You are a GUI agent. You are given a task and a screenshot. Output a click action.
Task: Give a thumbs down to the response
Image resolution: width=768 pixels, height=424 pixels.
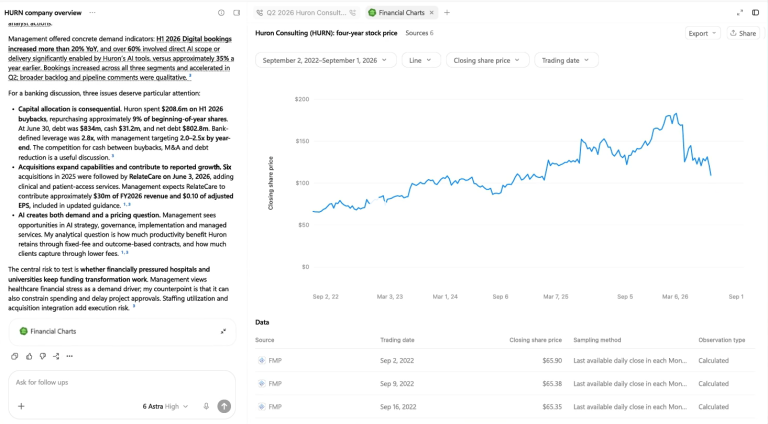click(x=43, y=356)
